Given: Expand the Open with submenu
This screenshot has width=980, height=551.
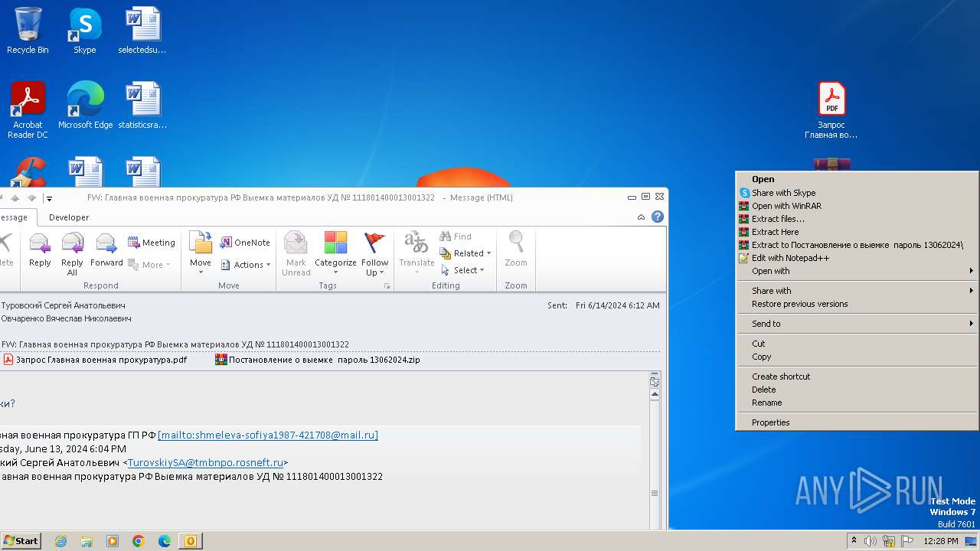Looking at the screenshot, I should point(857,271).
